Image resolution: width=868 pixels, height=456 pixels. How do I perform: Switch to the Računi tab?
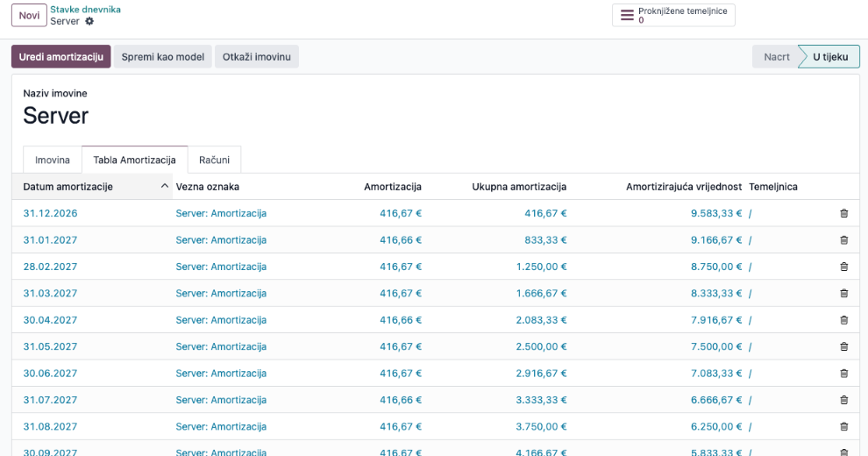pos(214,160)
